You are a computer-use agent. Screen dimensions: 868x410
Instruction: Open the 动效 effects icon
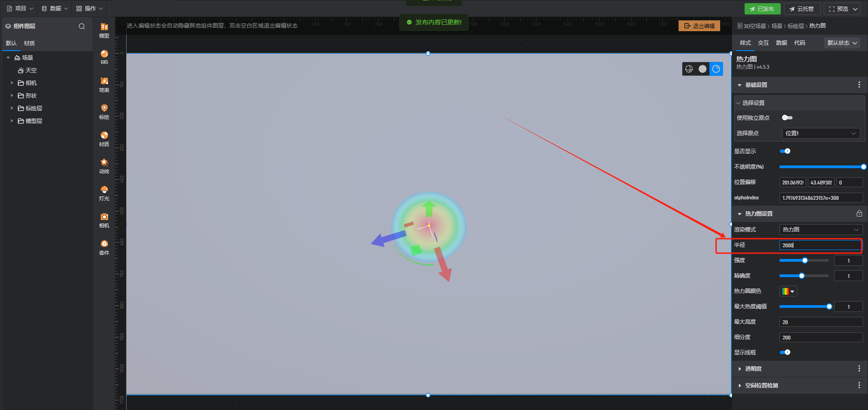(x=104, y=166)
